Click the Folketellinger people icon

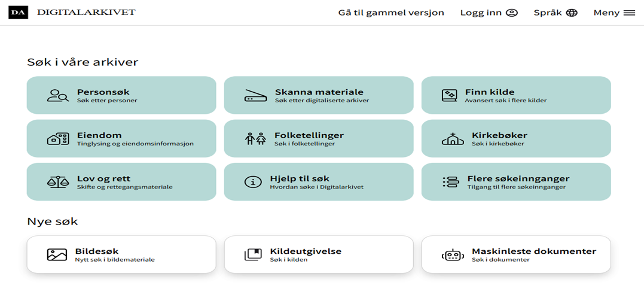coord(255,139)
